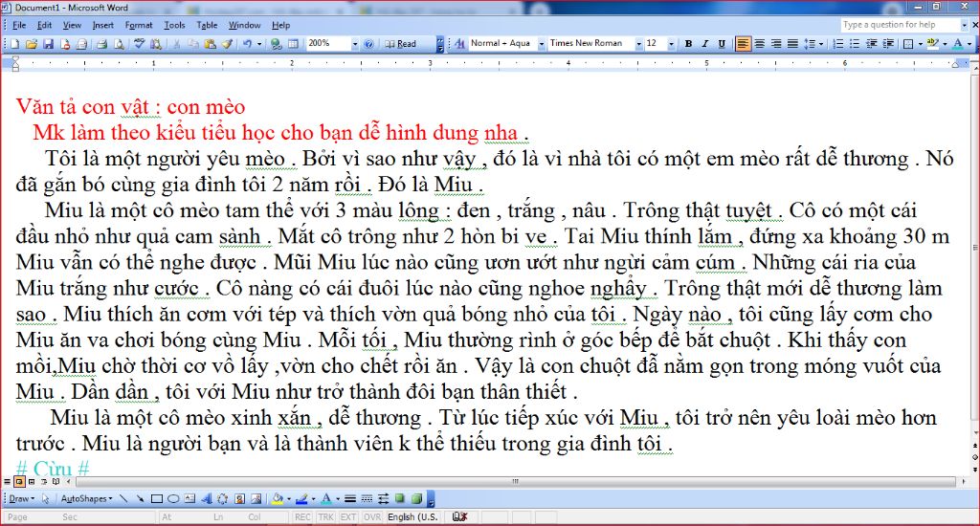The height and width of the screenshot is (526, 980).
Task: Click the Read layout button
Action: pos(401,44)
